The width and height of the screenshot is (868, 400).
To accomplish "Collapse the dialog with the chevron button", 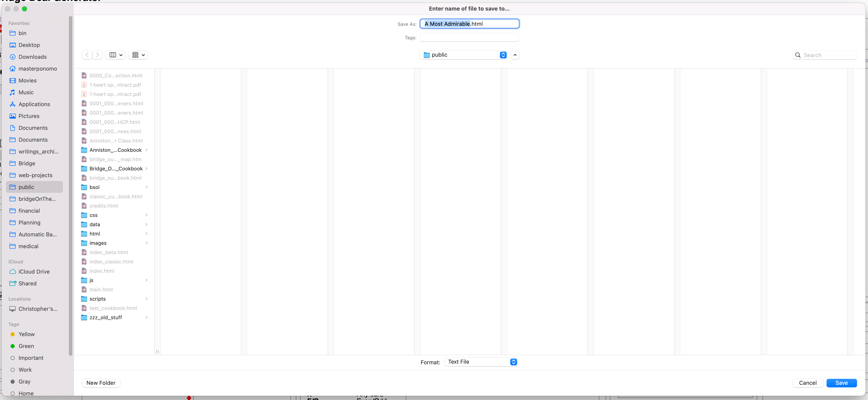I will coord(515,55).
